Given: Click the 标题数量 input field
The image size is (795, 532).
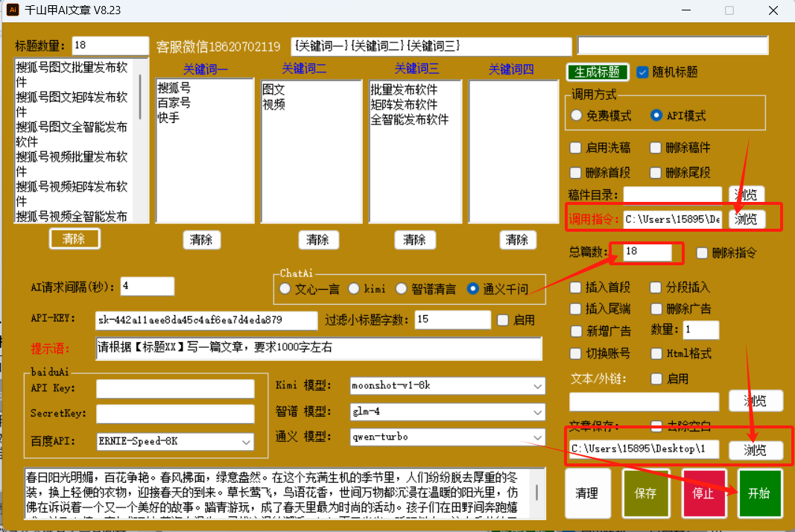Looking at the screenshot, I should click(110, 45).
